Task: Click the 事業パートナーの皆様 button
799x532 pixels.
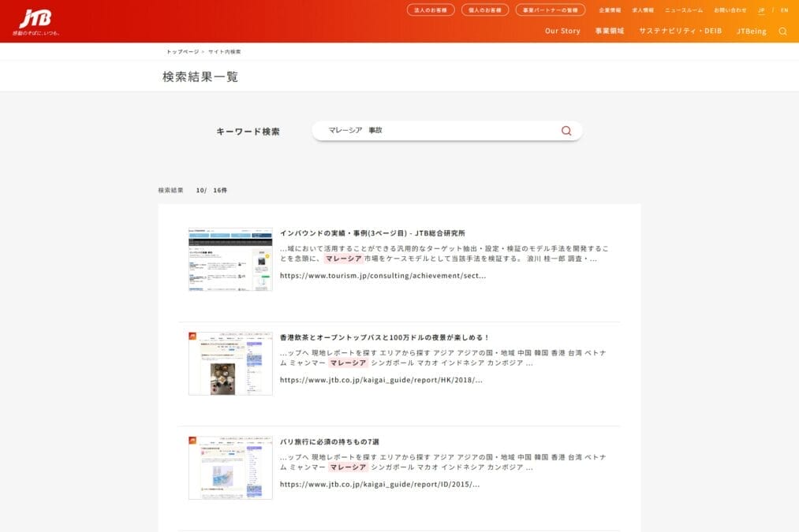Action: pos(551,10)
